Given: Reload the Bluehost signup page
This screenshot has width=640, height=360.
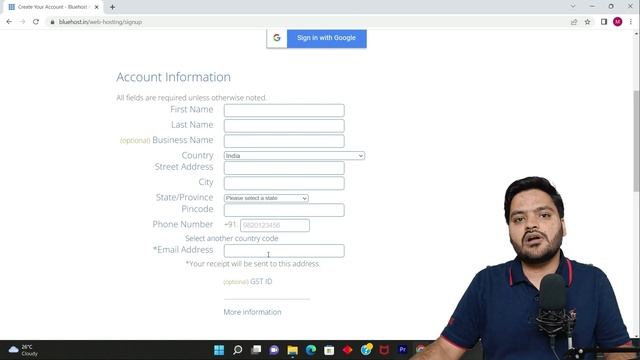Looking at the screenshot, I should pos(36,22).
